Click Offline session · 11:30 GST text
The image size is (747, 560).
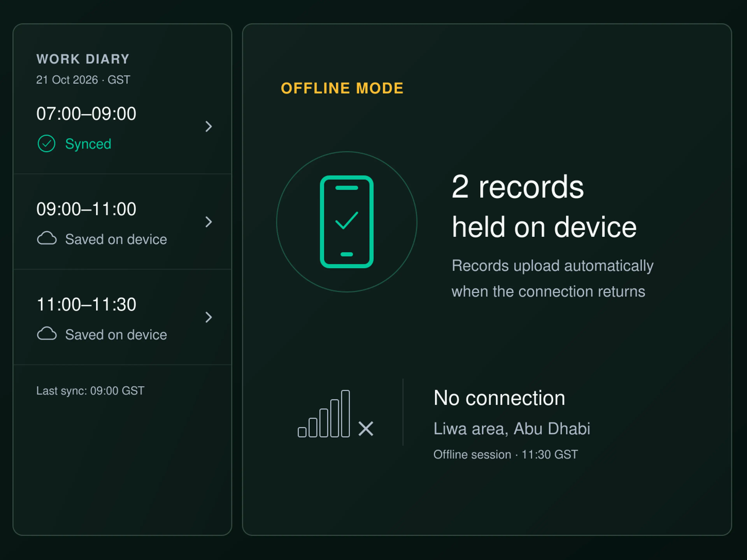click(x=506, y=454)
